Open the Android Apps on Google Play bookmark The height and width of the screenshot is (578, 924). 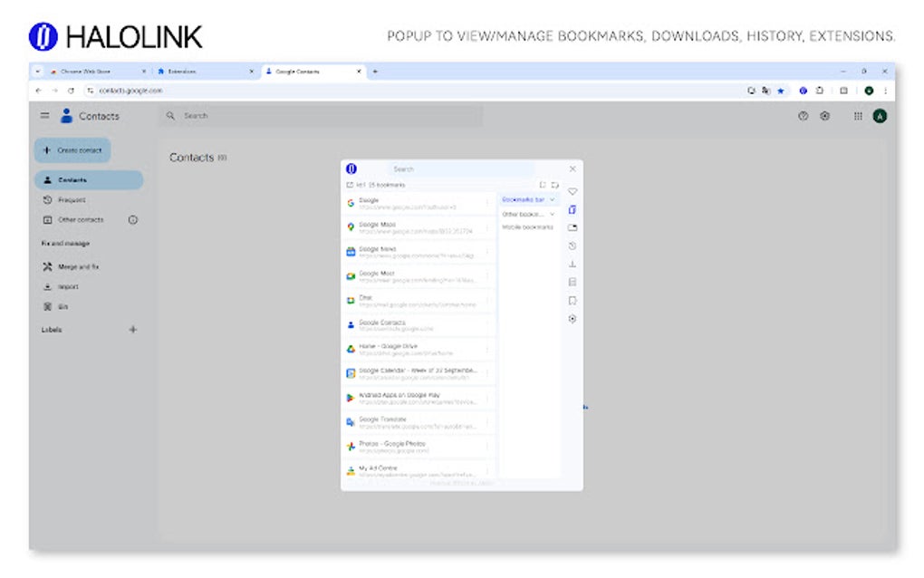tap(419, 399)
